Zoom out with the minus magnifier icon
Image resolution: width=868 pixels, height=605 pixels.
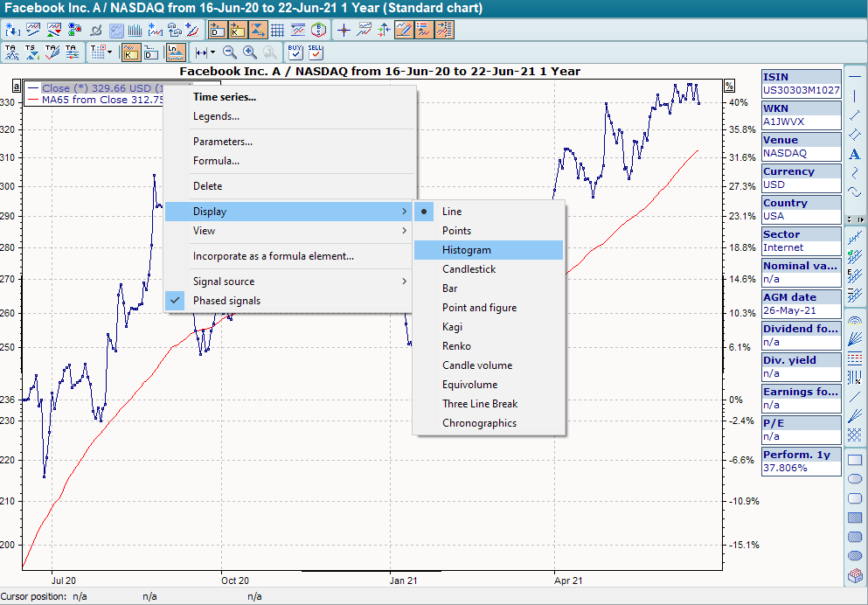(x=230, y=52)
